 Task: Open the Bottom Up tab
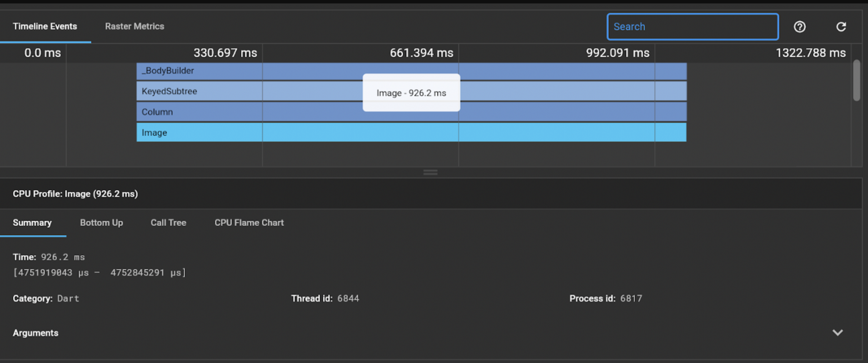102,223
